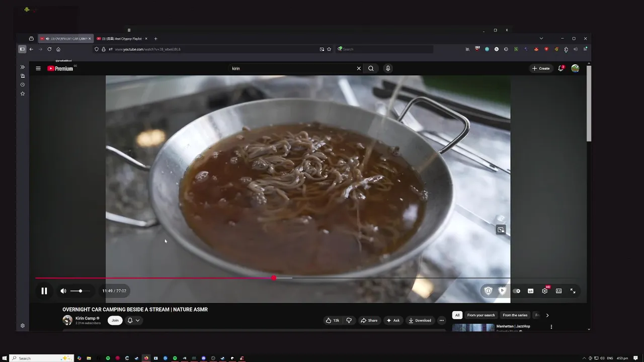Like the video showing 13k likes

coord(332,320)
